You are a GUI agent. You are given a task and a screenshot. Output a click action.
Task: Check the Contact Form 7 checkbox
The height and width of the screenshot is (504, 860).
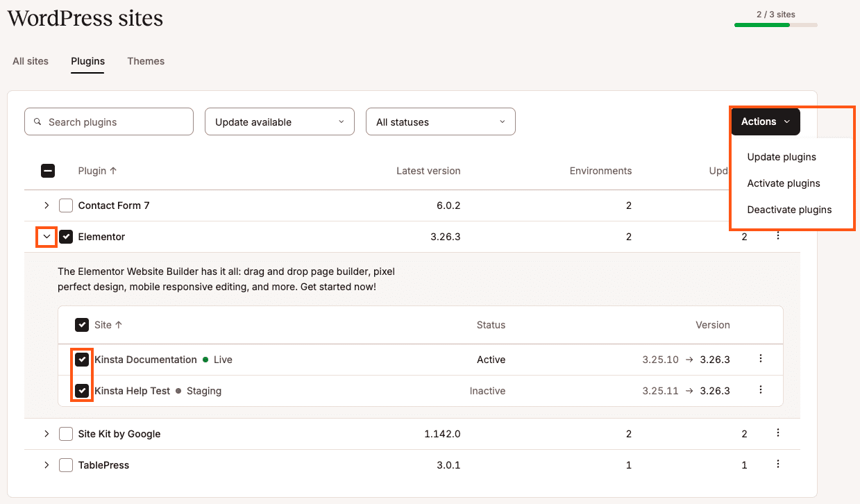click(66, 205)
